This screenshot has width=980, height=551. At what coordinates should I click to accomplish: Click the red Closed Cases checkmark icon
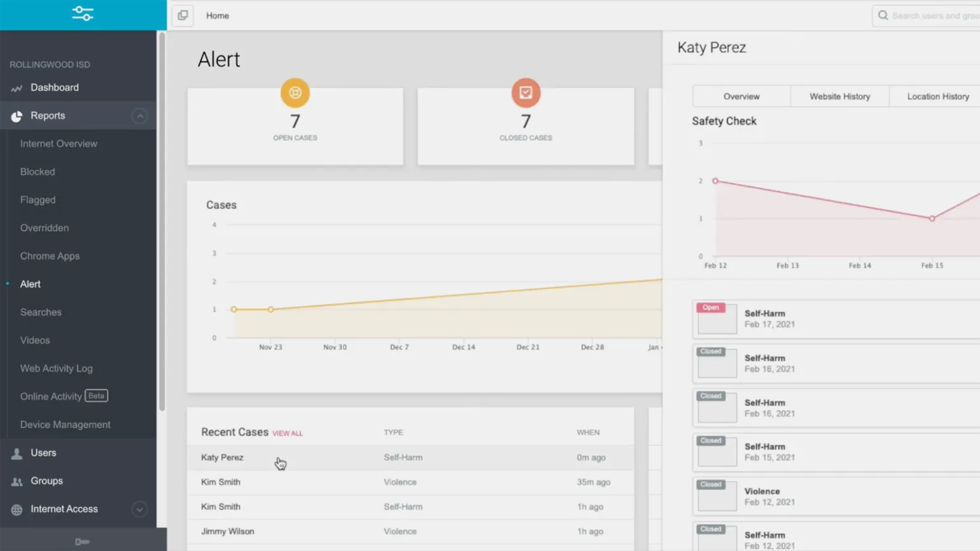[x=526, y=93]
